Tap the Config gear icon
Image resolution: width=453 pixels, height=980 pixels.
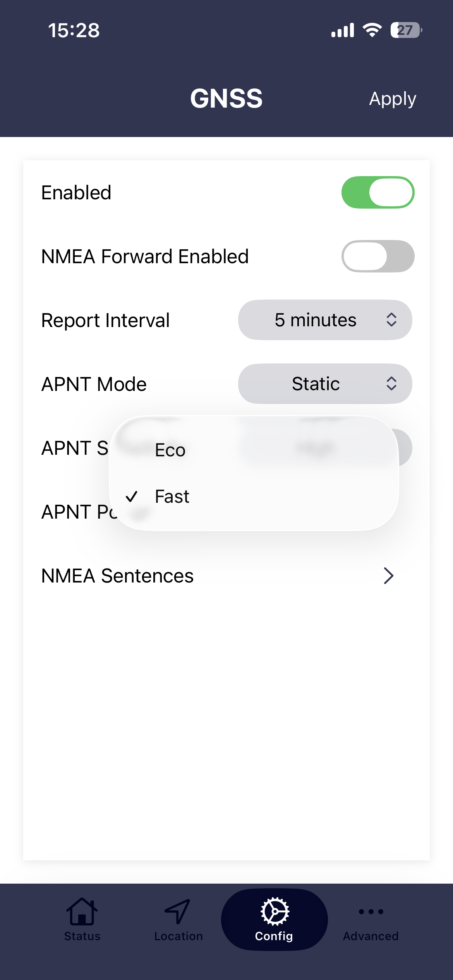[x=274, y=911]
